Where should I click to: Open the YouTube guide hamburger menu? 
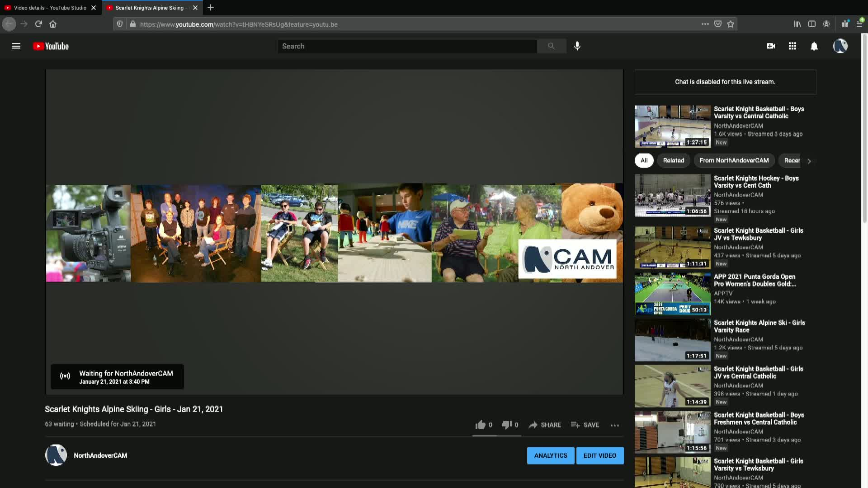click(x=16, y=46)
